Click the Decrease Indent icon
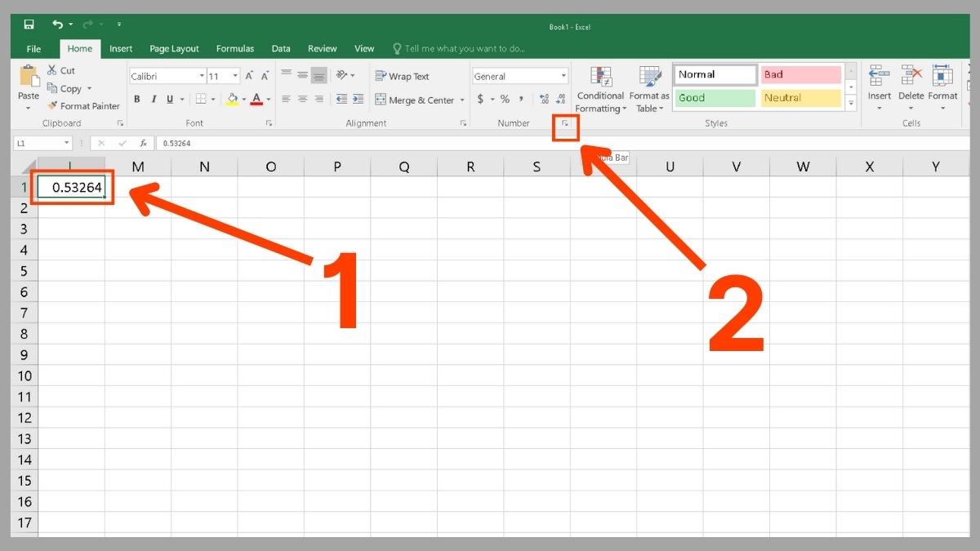Screen dimensions: 980x551 click(x=341, y=99)
